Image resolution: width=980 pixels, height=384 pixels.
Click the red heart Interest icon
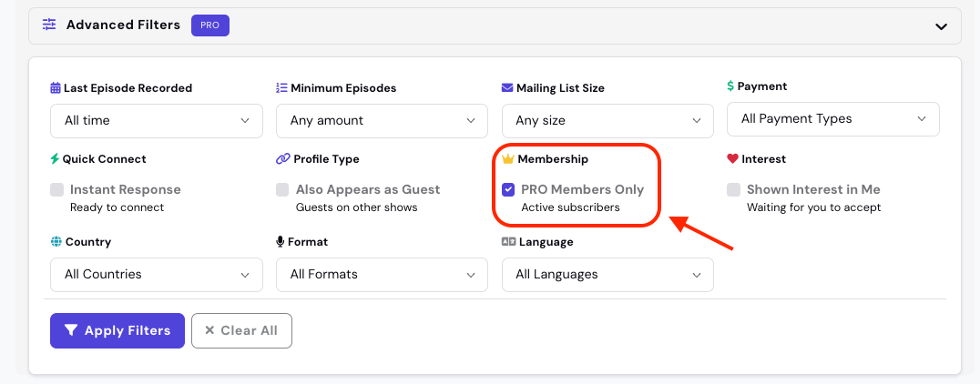point(733,158)
